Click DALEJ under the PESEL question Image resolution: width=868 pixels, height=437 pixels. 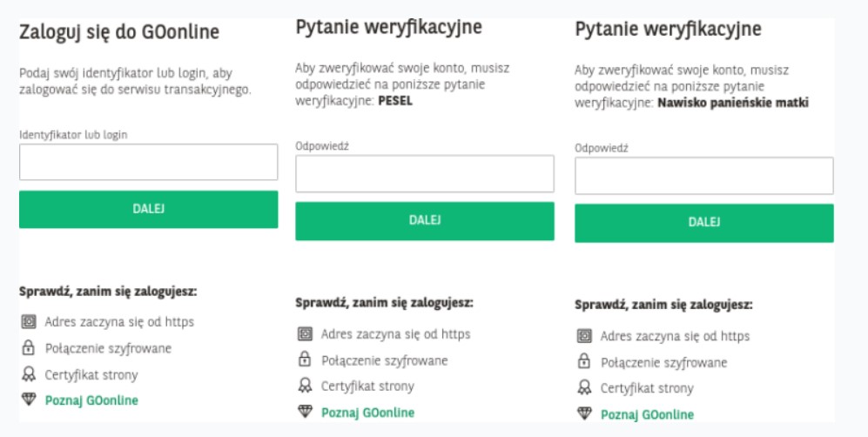click(x=425, y=221)
